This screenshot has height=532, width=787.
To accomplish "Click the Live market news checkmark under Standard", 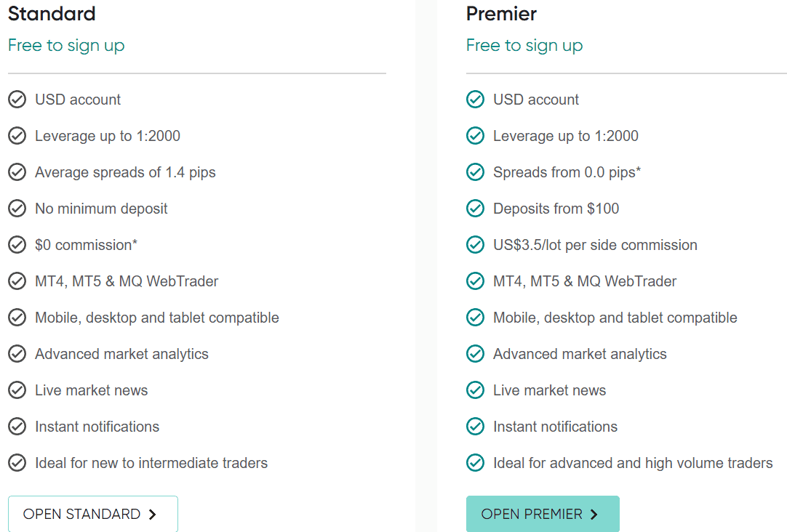I will click(17, 390).
